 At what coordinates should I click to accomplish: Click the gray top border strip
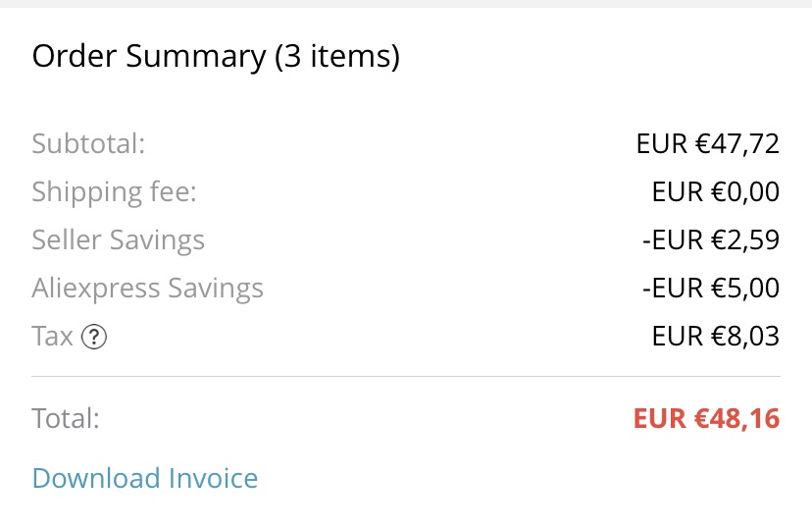(x=406, y=4)
